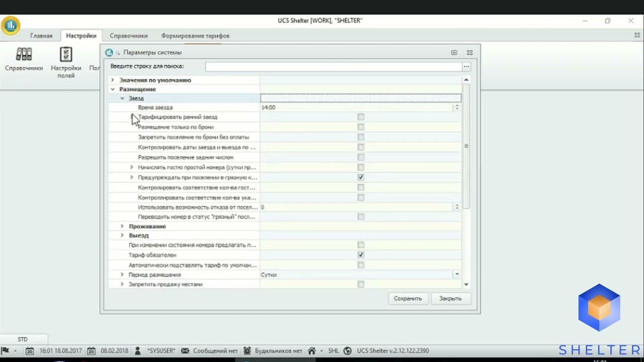Check Автоматически подставлять тариф по умолчанию
The height and width of the screenshot is (362, 644).
[361, 265]
